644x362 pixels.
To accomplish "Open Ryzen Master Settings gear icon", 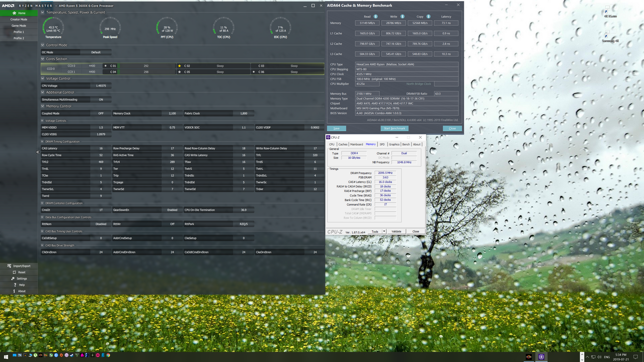I will [13, 279].
